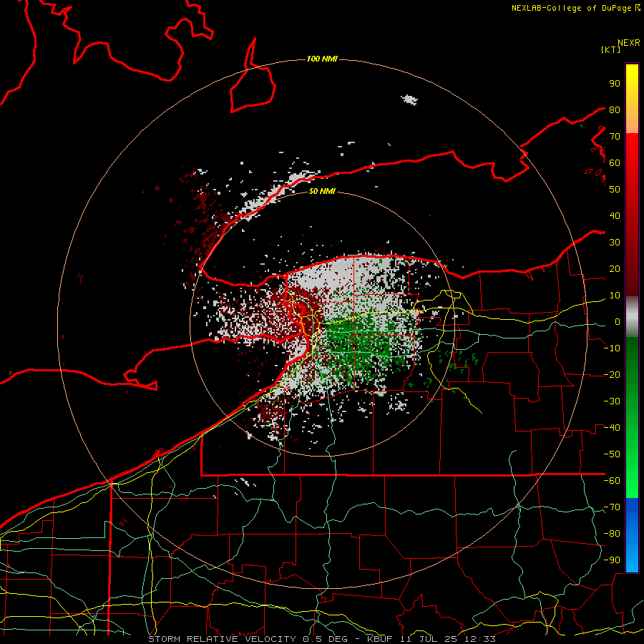This screenshot has width=644, height=644.
Task: Click the -90 value on velocity scale
Action: tap(612, 560)
